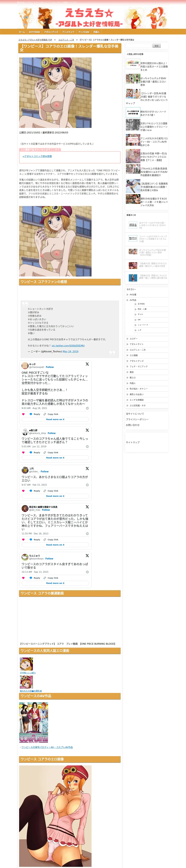Follow @ichien_ from the tweet
186x868 pixels.
coord(45,472)
